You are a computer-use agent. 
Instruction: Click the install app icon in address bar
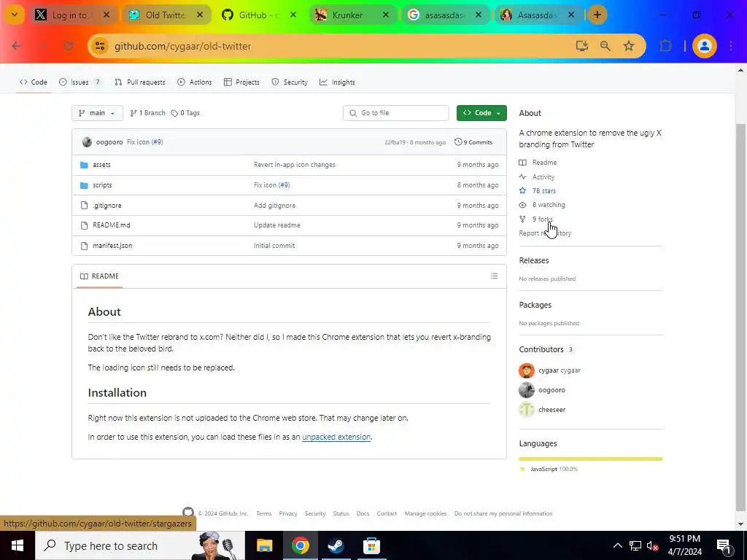[x=581, y=46]
